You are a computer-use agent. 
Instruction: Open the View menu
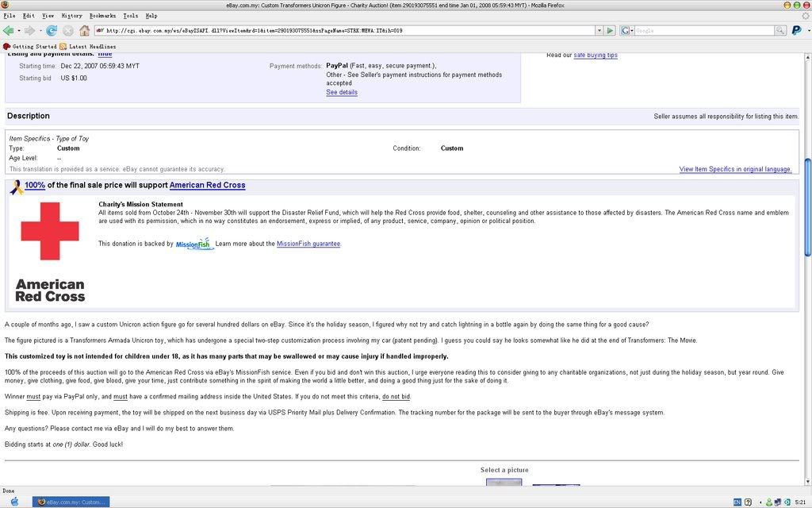coord(48,16)
